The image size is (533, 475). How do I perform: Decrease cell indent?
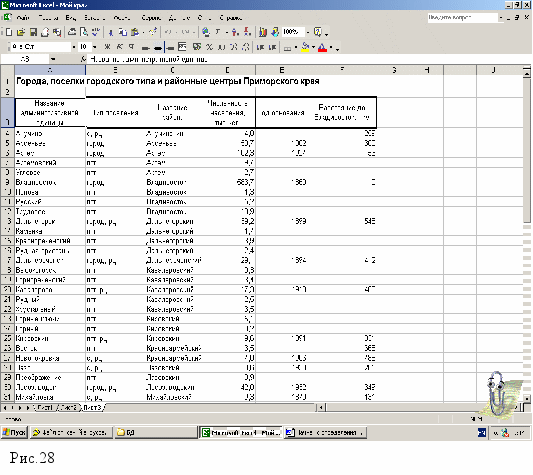tap(260, 47)
